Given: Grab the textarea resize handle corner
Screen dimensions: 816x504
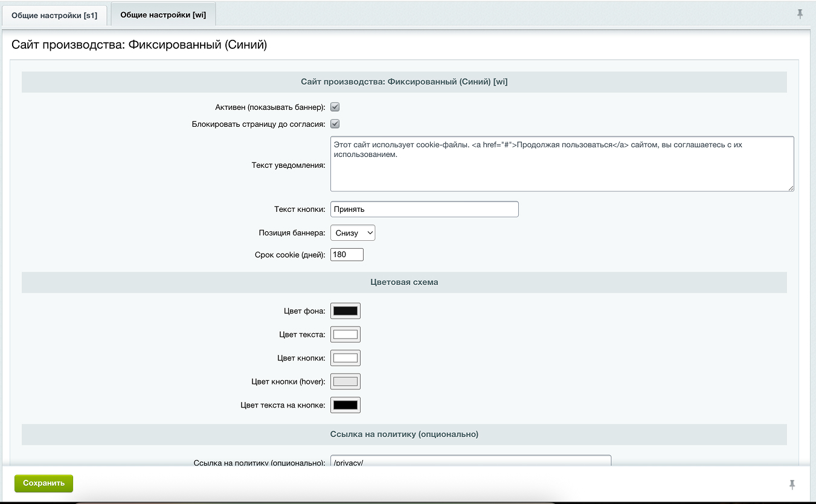Looking at the screenshot, I should click(791, 188).
